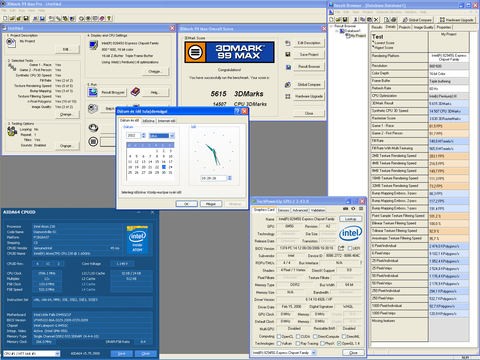480x360 pixels.
Task: Click the Save button in AIDA64 CPUID
Action: pyautogui.click(x=122, y=353)
